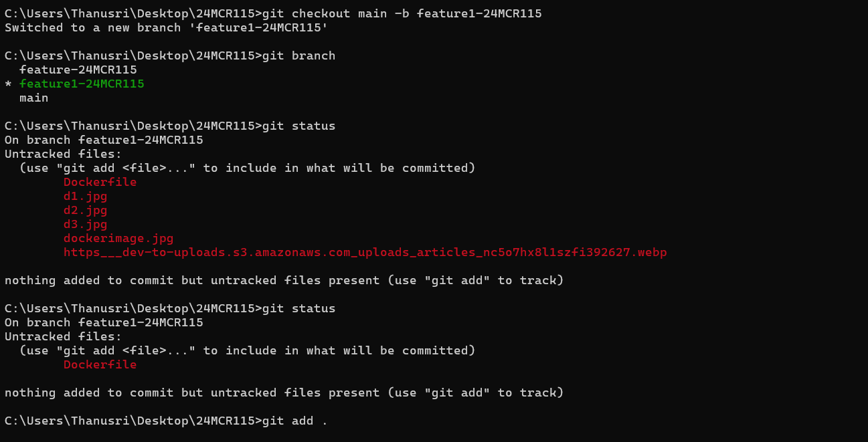The image size is (868, 442).
Task: Click the d3.jpg untracked file name
Action: tap(86, 224)
